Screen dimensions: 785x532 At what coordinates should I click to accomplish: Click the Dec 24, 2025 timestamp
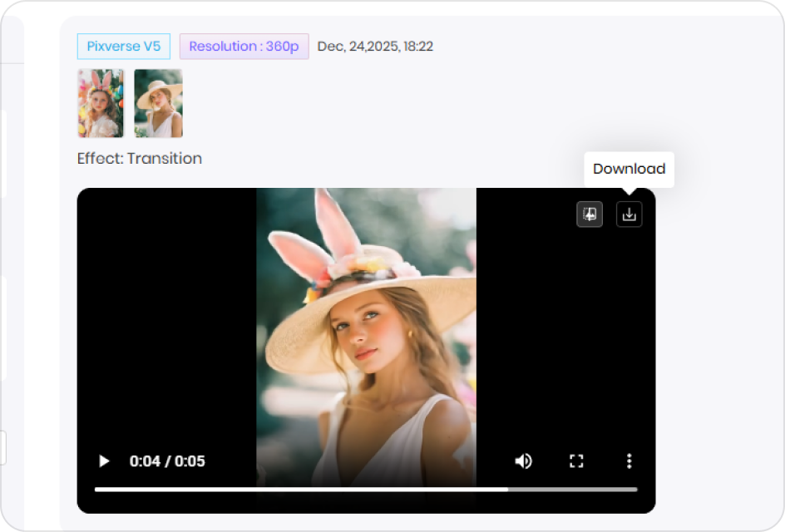(x=375, y=47)
